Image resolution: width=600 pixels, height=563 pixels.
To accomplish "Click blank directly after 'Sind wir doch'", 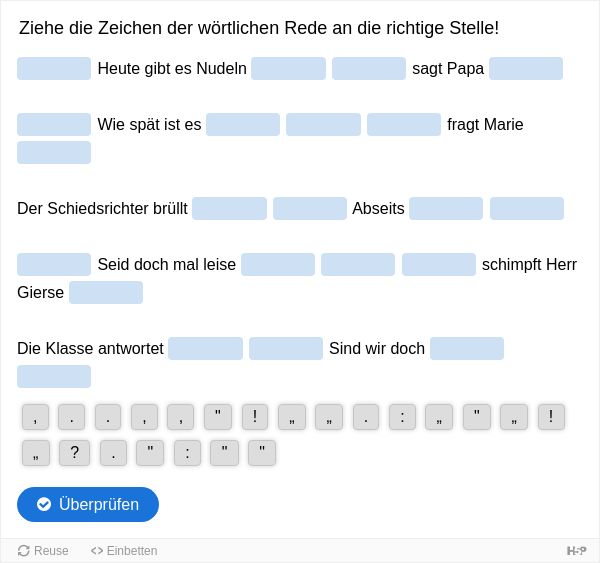I will [x=467, y=348].
